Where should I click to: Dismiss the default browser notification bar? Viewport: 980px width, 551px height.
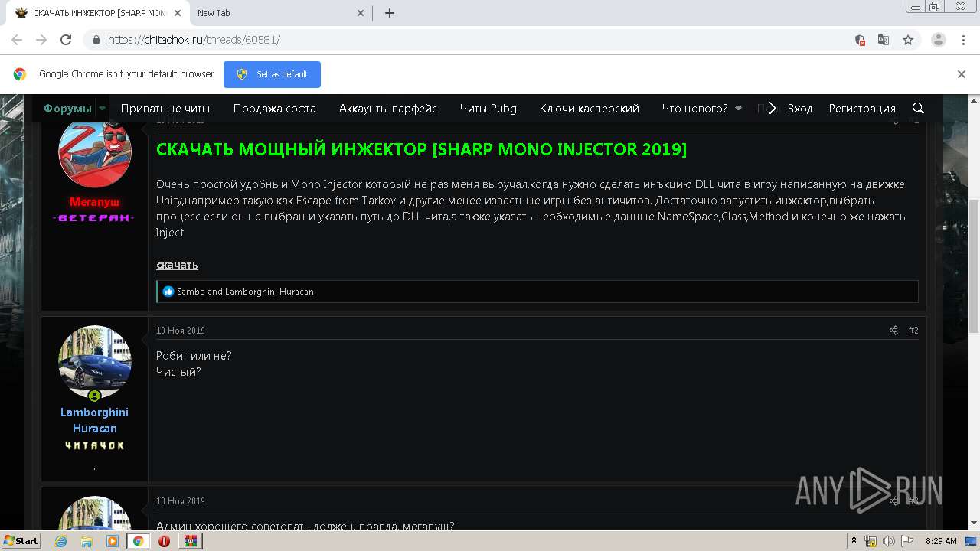pos(962,74)
